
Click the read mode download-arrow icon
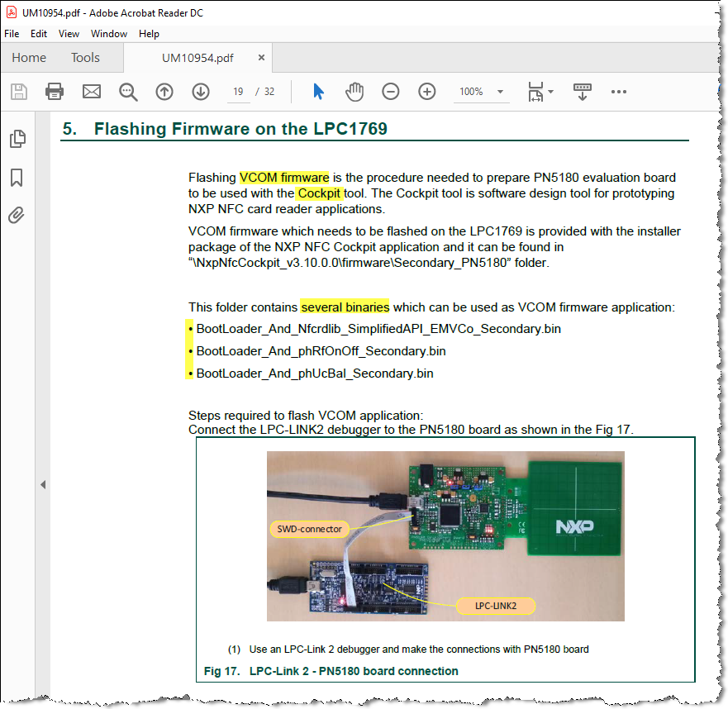(x=583, y=92)
